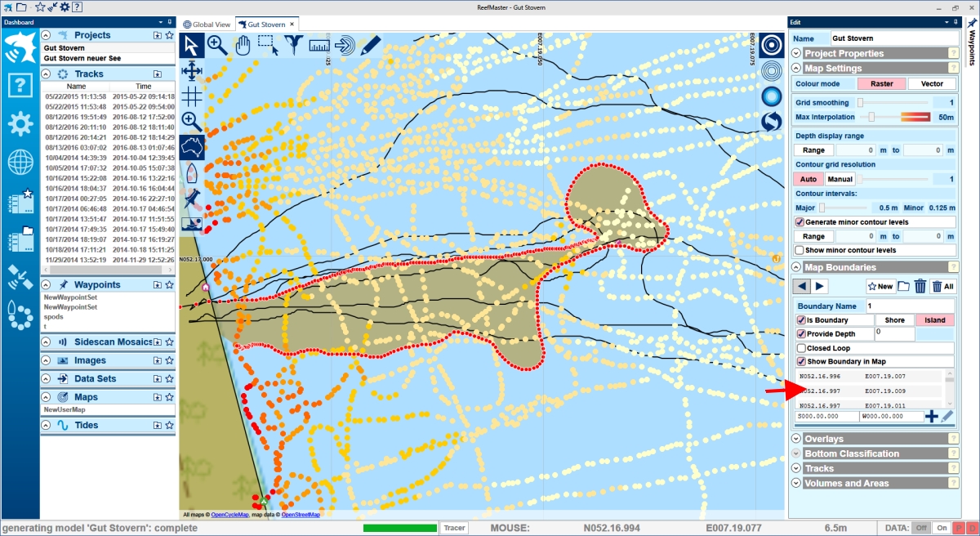The image size is (980, 536).
Task: Delete boundary with the trash icon
Action: tap(920, 286)
